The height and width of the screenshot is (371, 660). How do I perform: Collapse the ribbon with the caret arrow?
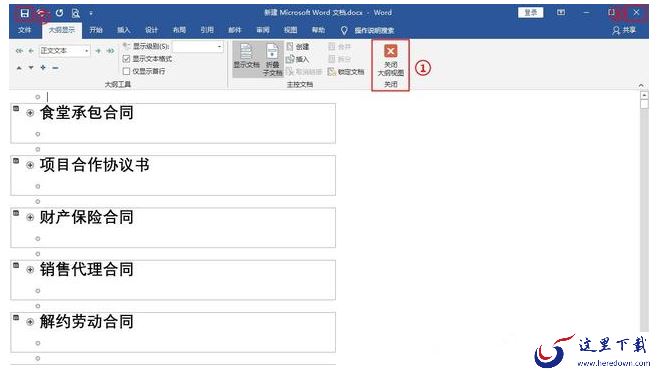pos(641,85)
